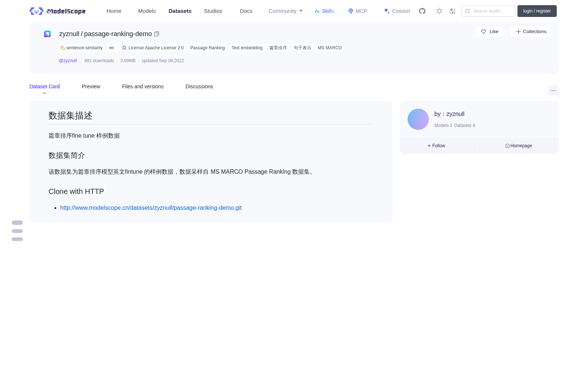The height and width of the screenshot is (368, 588).
Task: Click the by：zyznull author name
Action: tap(449, 114)
